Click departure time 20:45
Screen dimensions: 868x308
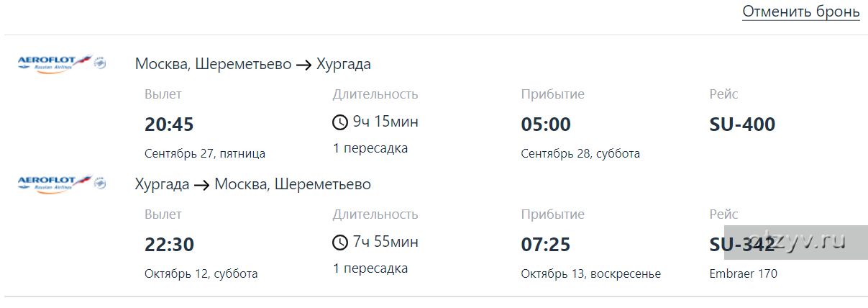169,124
